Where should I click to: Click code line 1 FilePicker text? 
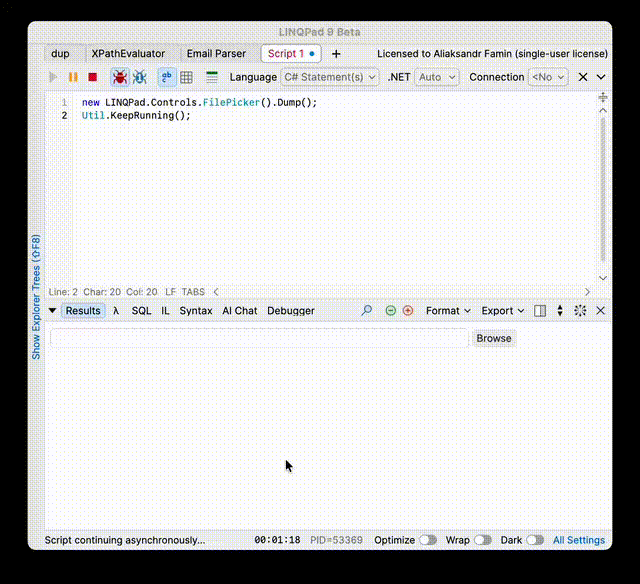tap(231, 102)
